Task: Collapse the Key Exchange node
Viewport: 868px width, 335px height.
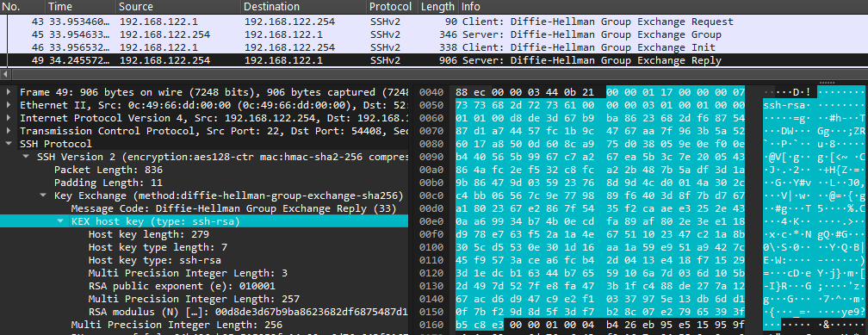Action: pyautogui.click(x=43, y=195)
